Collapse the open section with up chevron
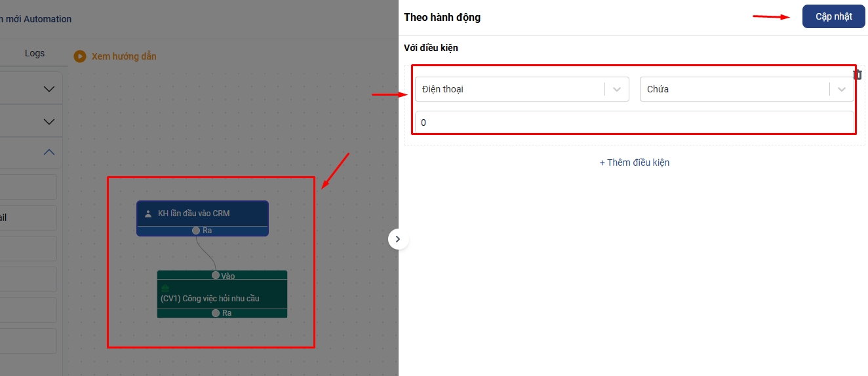Viewport: 868px width, 376px height. tap(49, 152)
